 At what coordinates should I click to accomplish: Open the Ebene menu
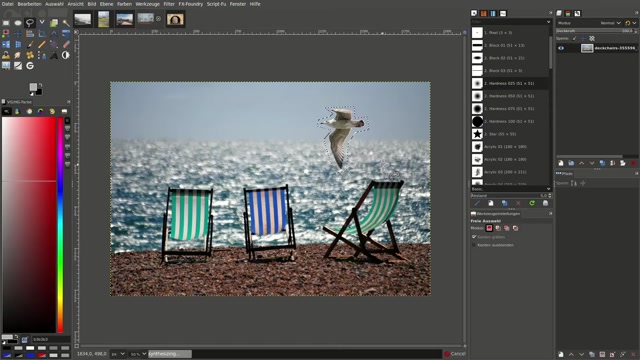(107, 4)
